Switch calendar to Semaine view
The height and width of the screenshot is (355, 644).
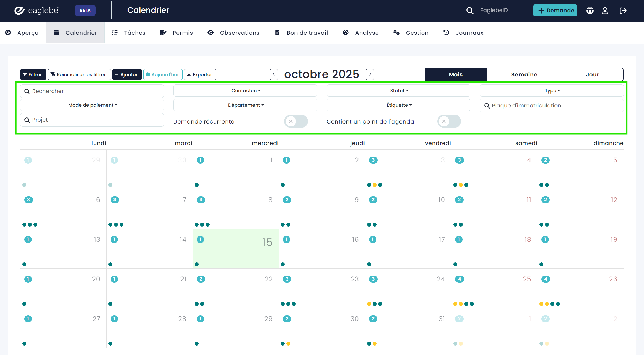pos(524,74)
